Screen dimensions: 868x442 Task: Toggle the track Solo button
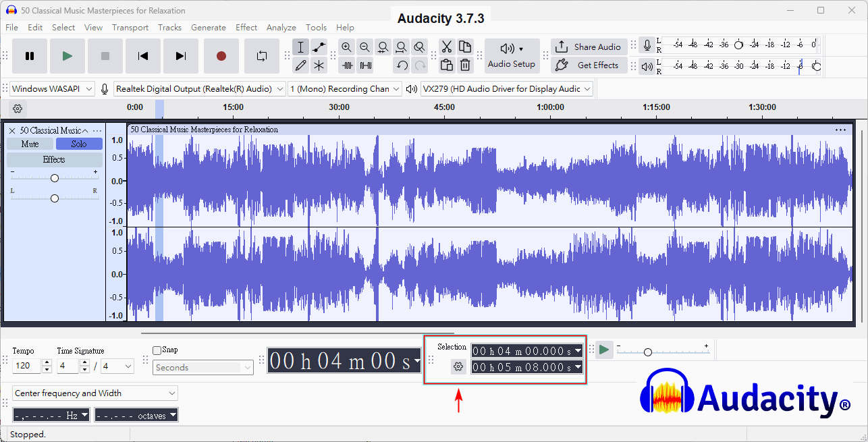79,144
